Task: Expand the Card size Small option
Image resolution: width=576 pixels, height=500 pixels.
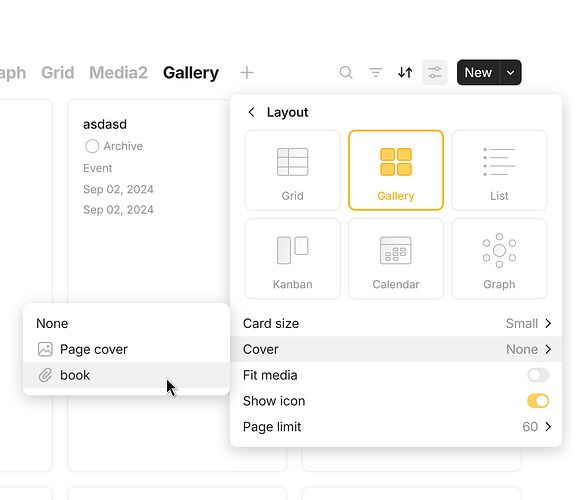Action: click(x=396, y=324)
